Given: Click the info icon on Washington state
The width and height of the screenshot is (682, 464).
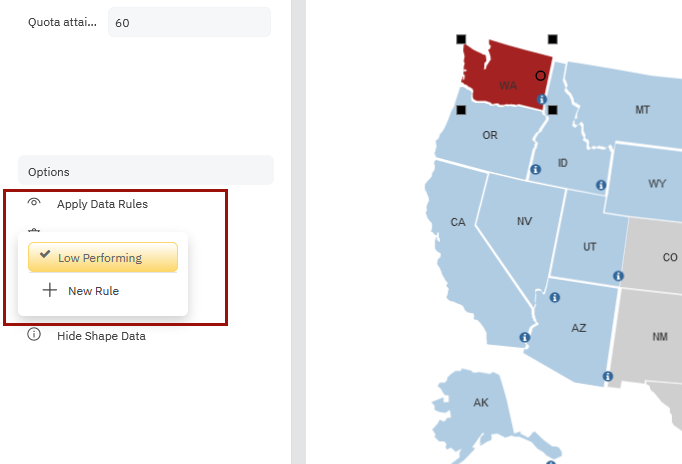Looking at the screenshot, I should [541, 100].
